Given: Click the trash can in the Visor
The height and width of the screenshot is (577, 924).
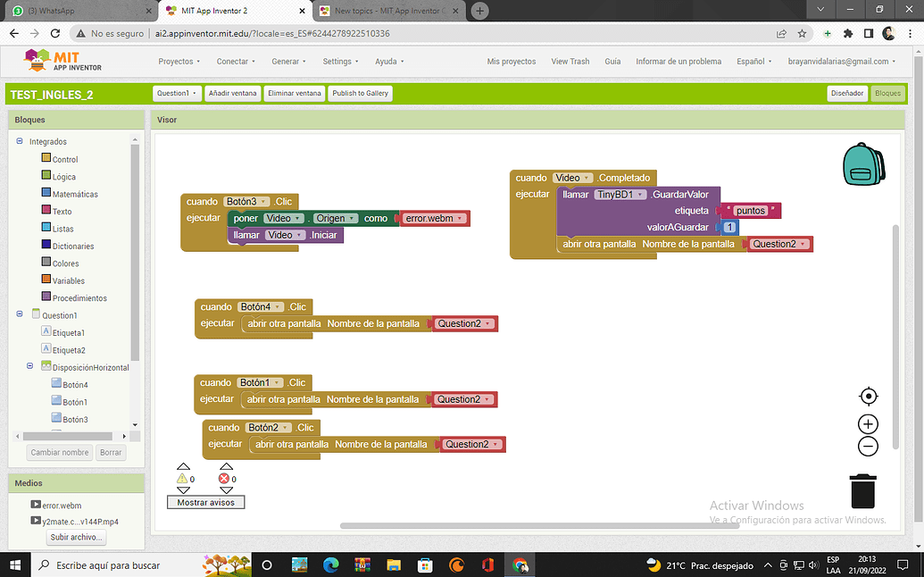Looking at the screenshot, I should [x=862, y=489].
